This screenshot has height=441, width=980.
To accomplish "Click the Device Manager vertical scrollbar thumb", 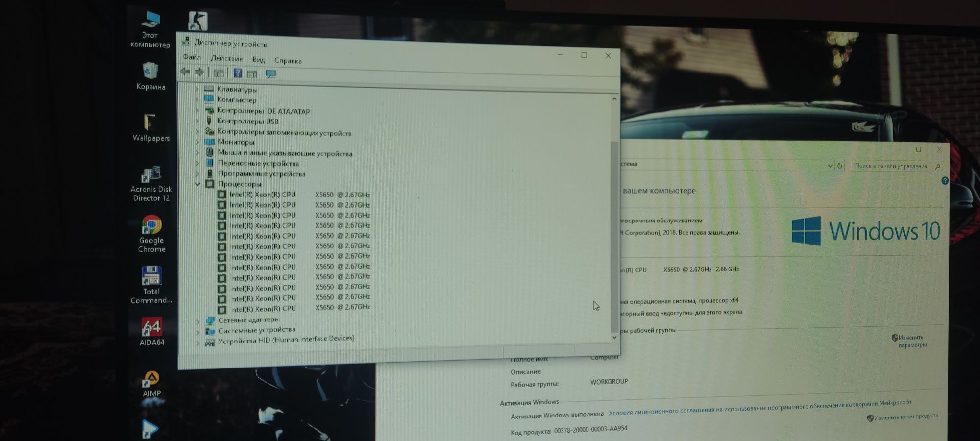I will pyautogui.click(x=614, y=237).
